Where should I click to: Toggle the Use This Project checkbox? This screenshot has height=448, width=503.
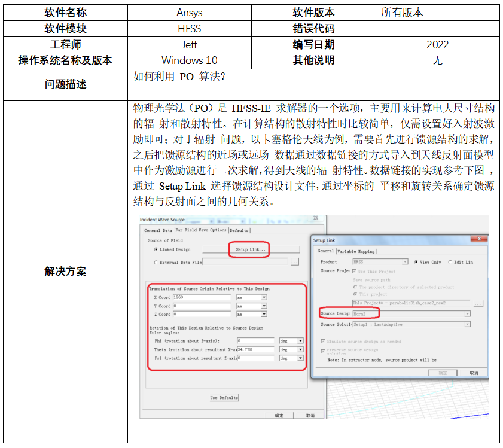[355, 271]
